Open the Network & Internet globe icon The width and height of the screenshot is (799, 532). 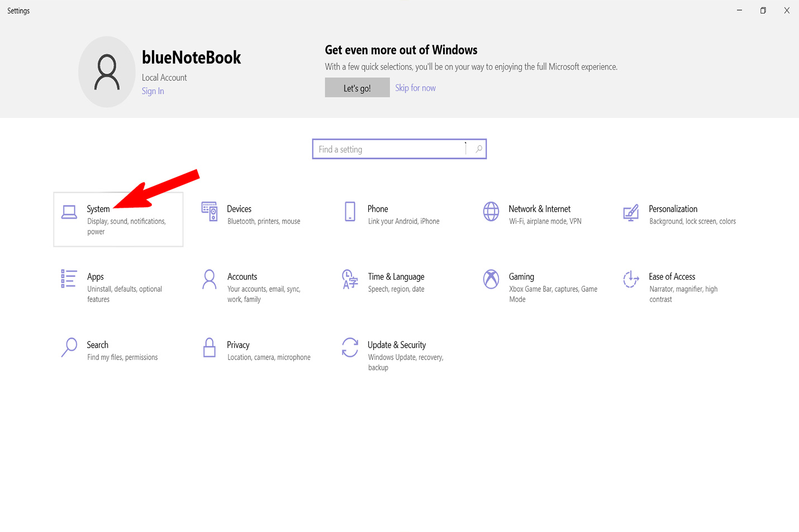[x=491, y=212]
